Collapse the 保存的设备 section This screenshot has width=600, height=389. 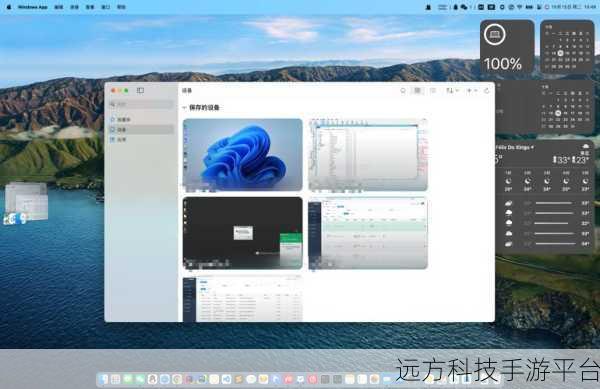185,108
